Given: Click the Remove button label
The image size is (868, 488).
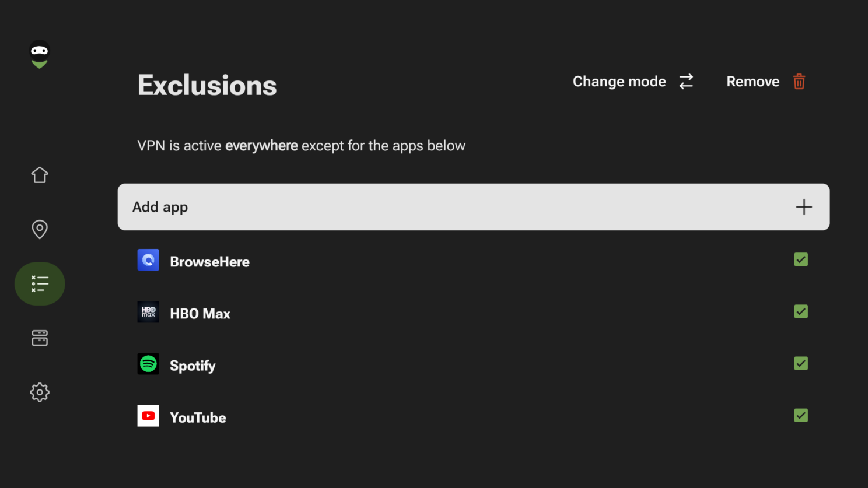Looking at the screenshot, I should (752, 82).
